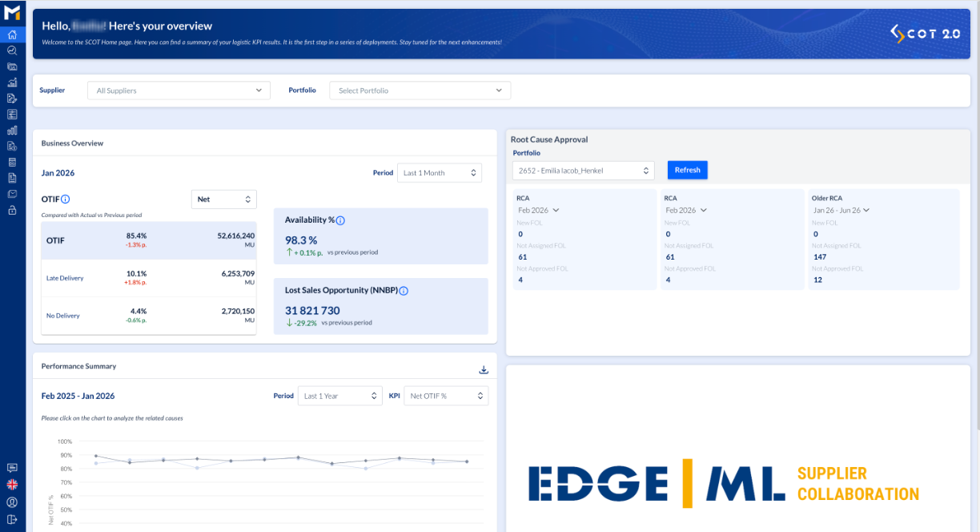Open the Net OTIF type dropdown
This screenshot has height=532, width=980.
tap(224, 199)
